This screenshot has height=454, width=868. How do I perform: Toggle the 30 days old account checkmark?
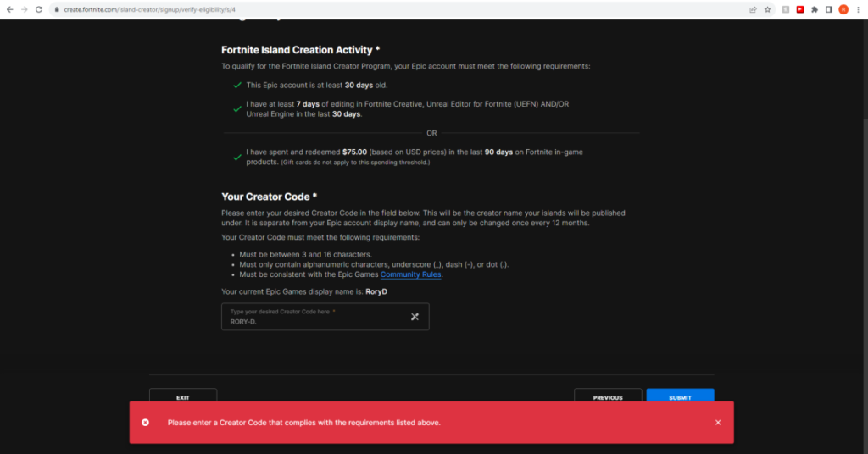[x=237, y=86]
